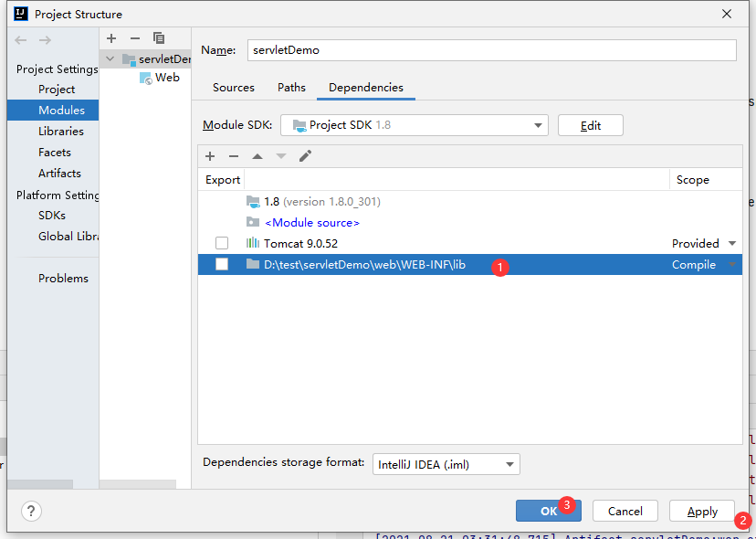Select the 'D:\test\servletDemo\web\WEB-INF\lib' row
Image resolution: width=756 pixels, height=539 pixels.
469,264
